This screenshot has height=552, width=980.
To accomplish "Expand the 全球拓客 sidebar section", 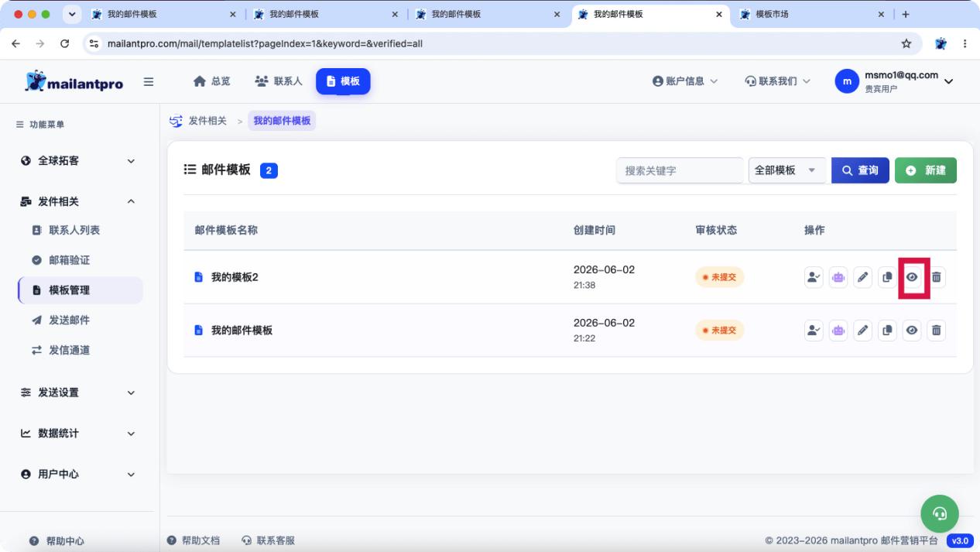I will click(x=77, y=161).
